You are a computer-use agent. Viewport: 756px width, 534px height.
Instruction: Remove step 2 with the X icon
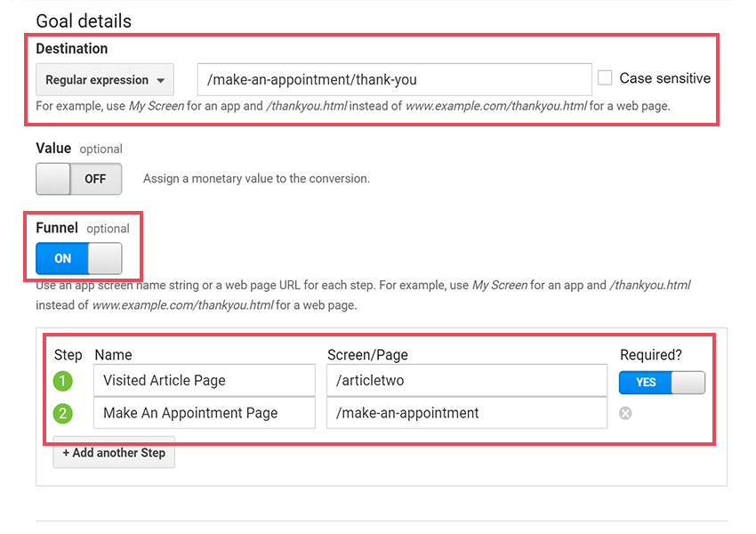[625, 413]
